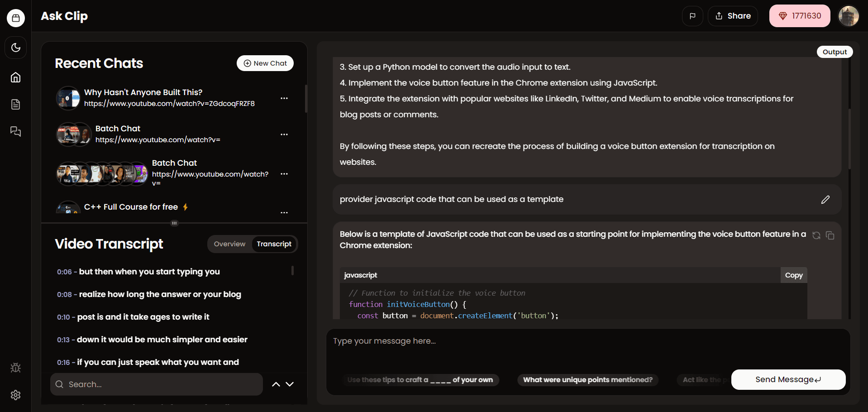Screen dimensions: 868x412
Task: Expand next search result with down chevron
Action: [x=290, y=384]
